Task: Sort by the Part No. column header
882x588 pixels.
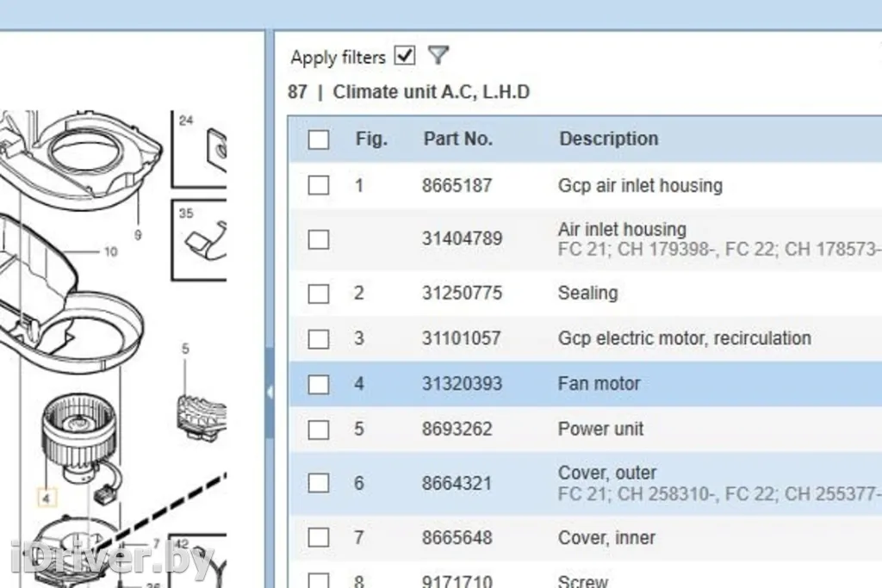Action: [x=457, y=139]
